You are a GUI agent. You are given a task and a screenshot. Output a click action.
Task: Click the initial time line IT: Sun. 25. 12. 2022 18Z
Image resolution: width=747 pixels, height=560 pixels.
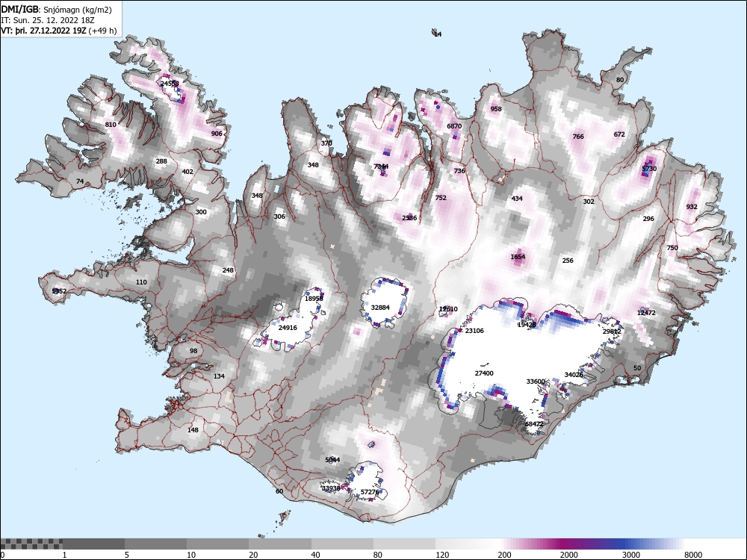[48, 20]
